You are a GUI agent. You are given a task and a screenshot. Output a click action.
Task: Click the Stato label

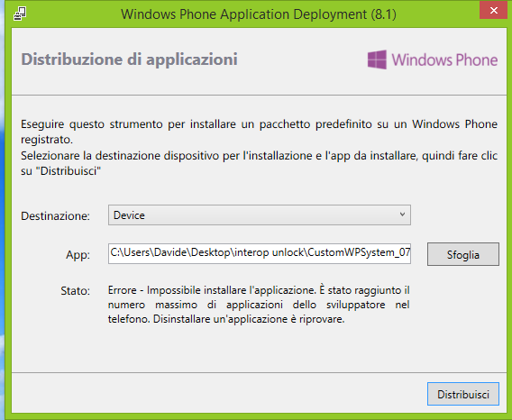pyautogui.click(x=75, y=291)
